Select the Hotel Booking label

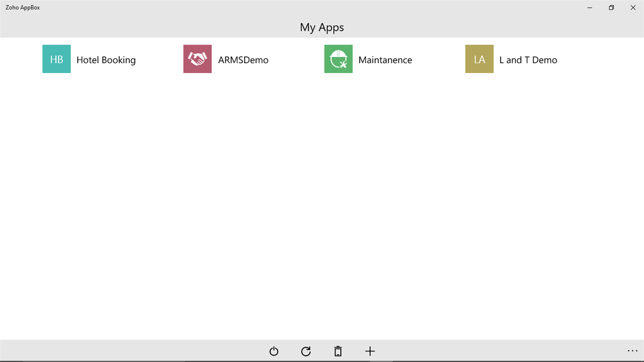pyautogui.click(x=106, y=60)
